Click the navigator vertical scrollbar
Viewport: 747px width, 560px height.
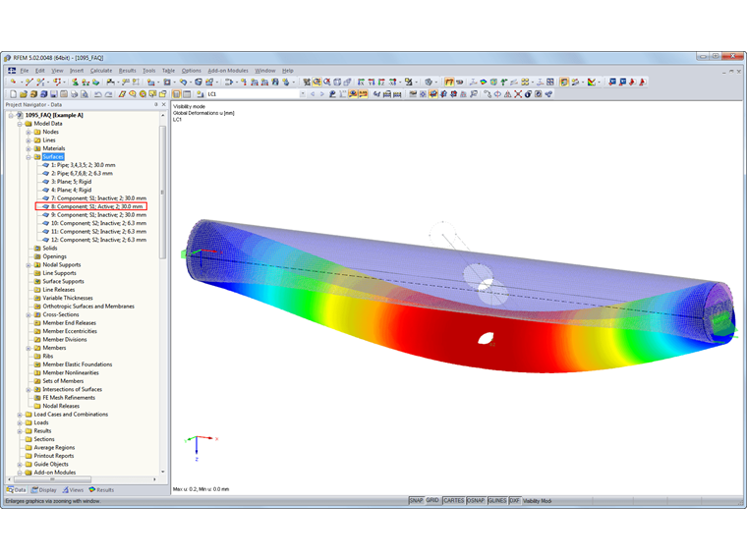click(162, 191)
